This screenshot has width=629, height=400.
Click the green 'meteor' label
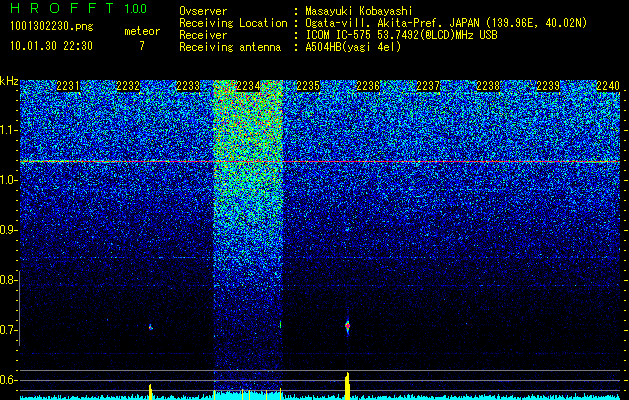tap(142, 31)
